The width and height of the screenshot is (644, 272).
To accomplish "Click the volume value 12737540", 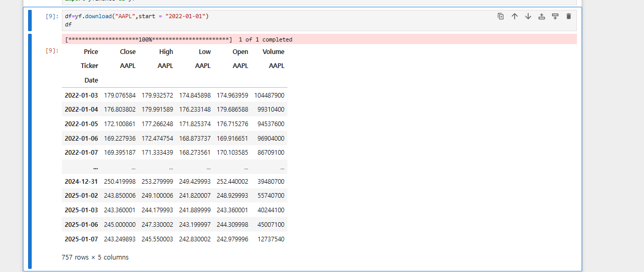I will tap(271, 239).
